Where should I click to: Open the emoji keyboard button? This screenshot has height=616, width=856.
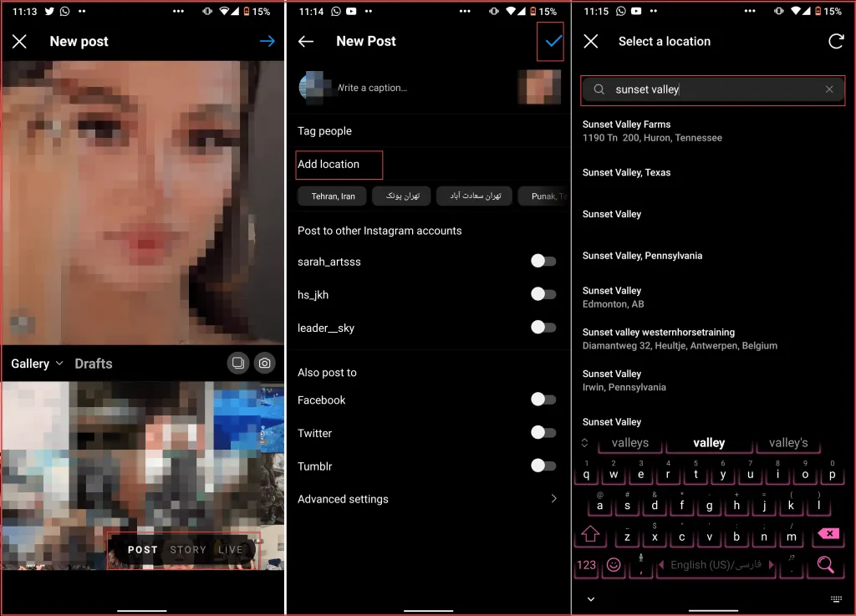614,564
